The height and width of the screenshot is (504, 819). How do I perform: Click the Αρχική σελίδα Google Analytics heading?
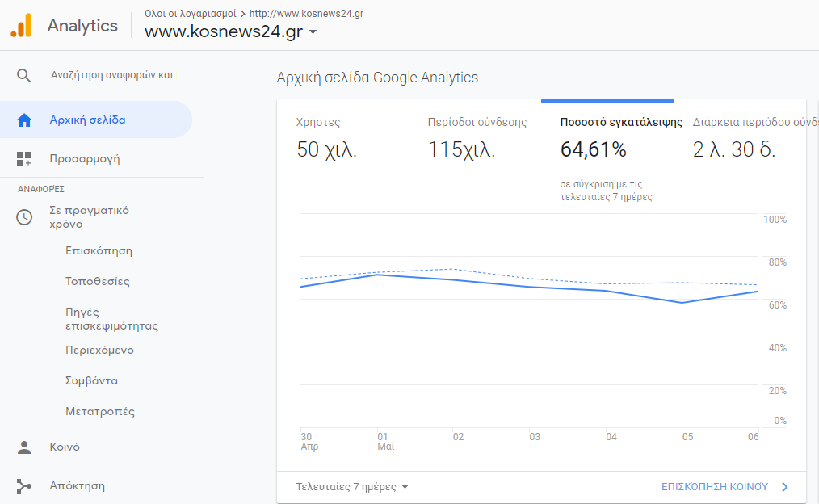tap(377, 78)
